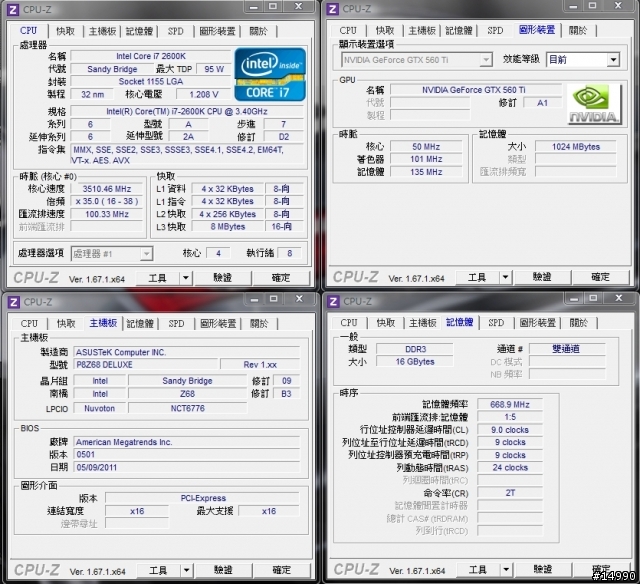Image resolution: width=640 pixels, height=584 pixels.
Task: Click the Intel Core i7 2600K name field
Action: (151, 56)
